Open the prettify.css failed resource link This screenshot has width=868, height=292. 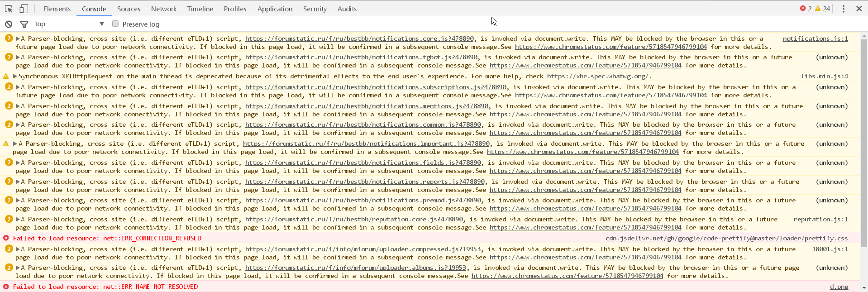tap(726, 238)
